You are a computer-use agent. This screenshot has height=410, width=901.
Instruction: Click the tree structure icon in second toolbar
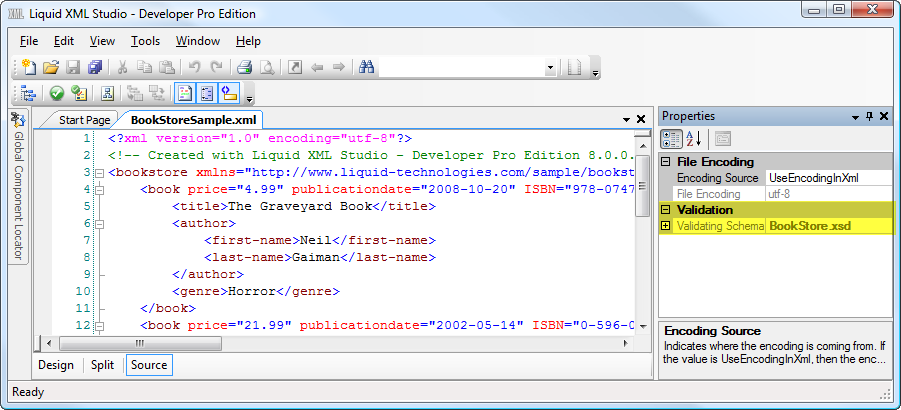[28, 92]
